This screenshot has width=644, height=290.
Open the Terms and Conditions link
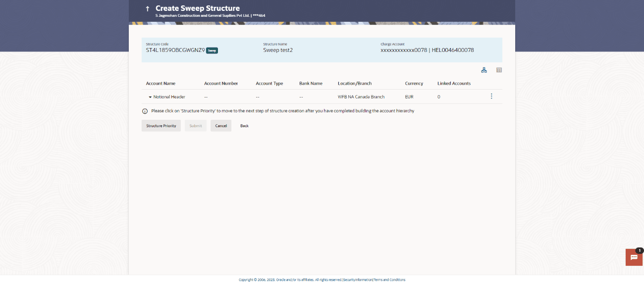pyautogui.click(x=389, y=280)
